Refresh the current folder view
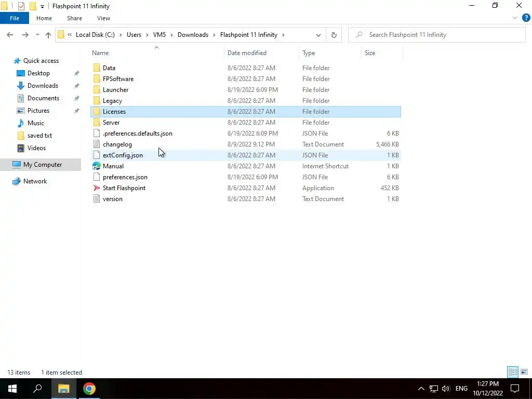The height and width of the screenshot is (399, 532). [x=334, y=35]
